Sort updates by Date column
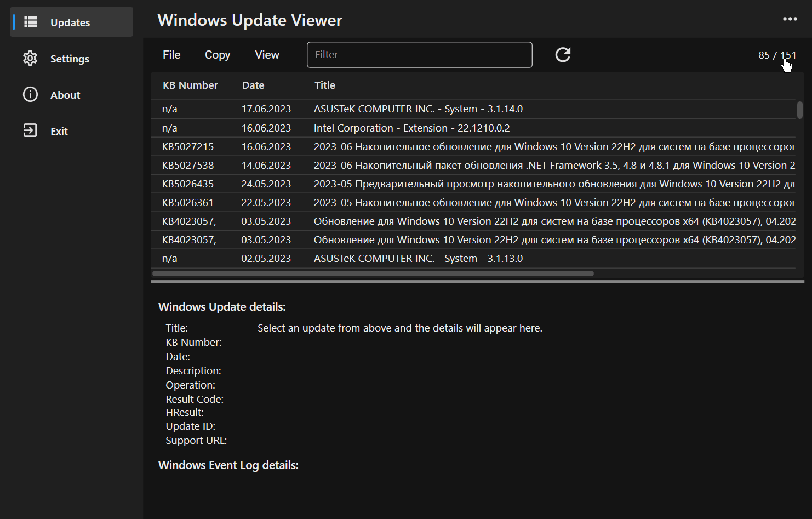Viewport: 812px width, 519px height. click(253, 85)
